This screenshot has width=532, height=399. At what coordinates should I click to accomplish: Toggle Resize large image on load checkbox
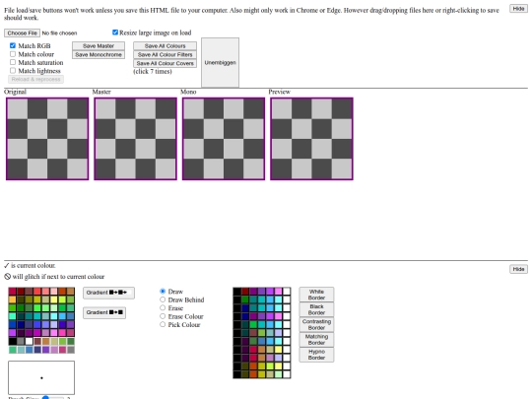tap(115, 33)
